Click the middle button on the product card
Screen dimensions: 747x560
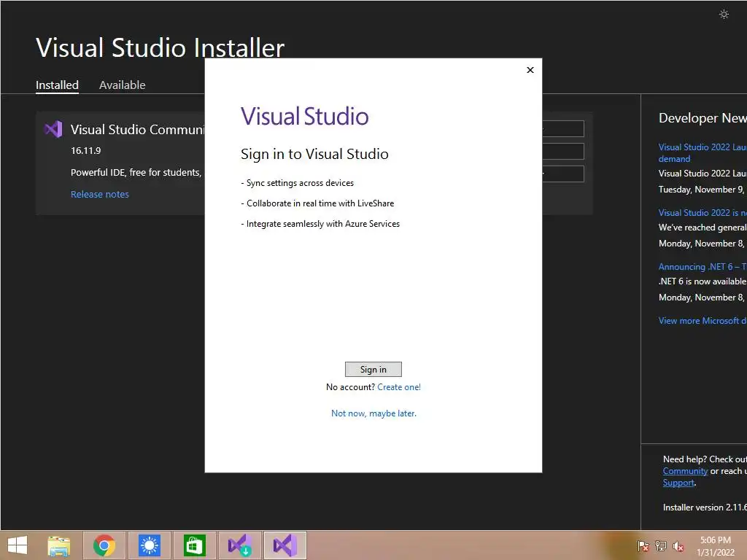tap(563, 152)
